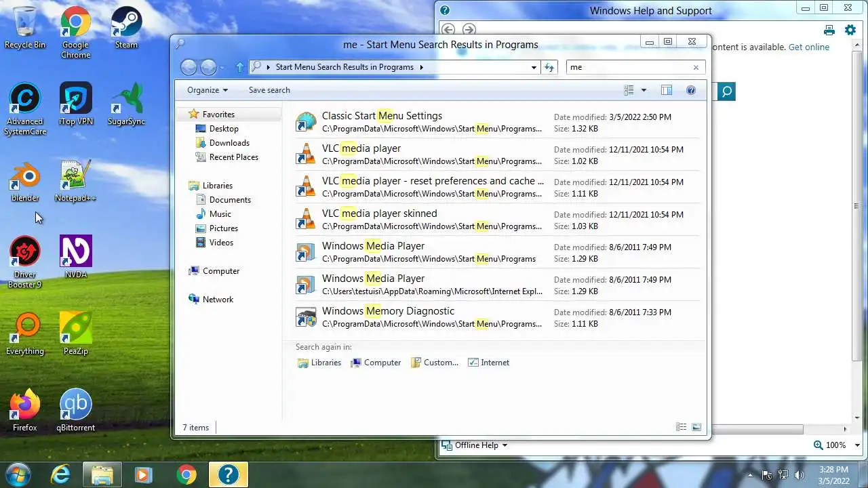This screenshot has width=868, height=488.
Task: Select Music library
Action: [x=214, y=214]
